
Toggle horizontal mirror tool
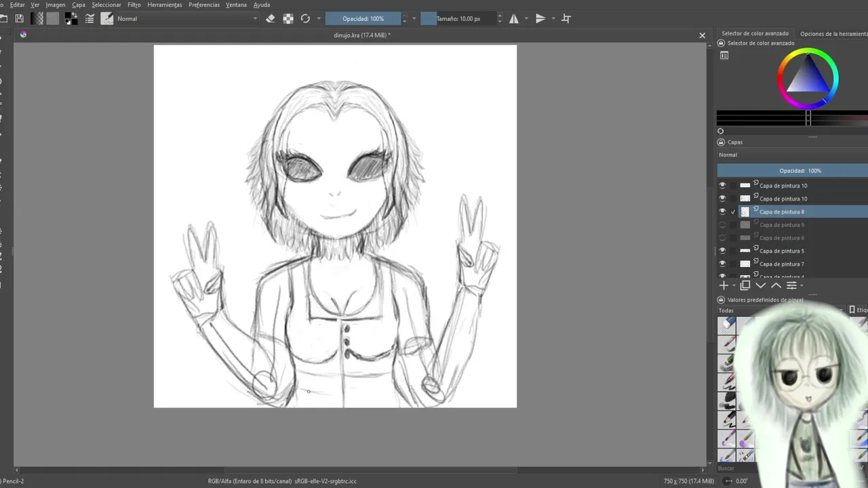(x=514, y=19)
